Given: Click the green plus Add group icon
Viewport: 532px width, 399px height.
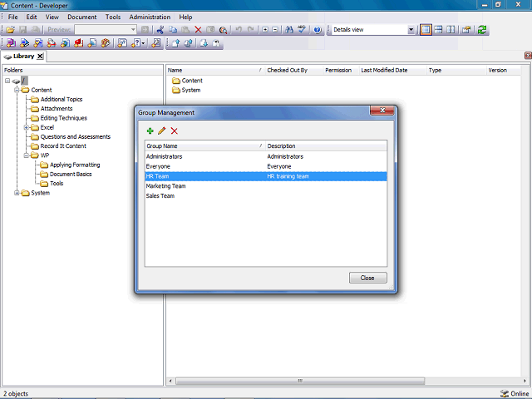Looking at the screenshot, I should pos(150,131).
